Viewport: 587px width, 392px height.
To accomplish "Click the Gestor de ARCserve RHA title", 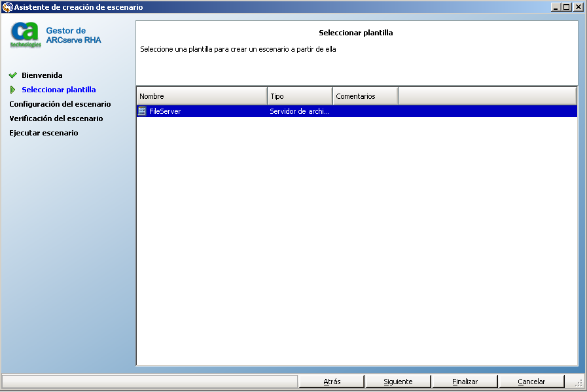I will 73,35.
